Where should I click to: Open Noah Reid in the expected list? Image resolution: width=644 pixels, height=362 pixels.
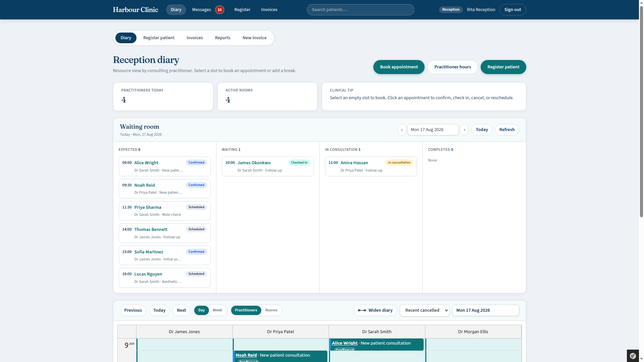[x=145, y=185]
